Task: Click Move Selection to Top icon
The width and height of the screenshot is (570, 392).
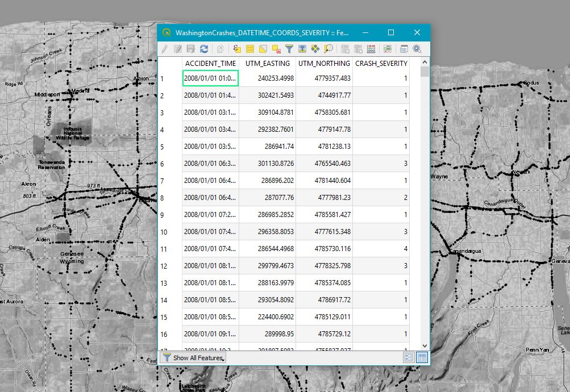Action: tap(302, 49)
